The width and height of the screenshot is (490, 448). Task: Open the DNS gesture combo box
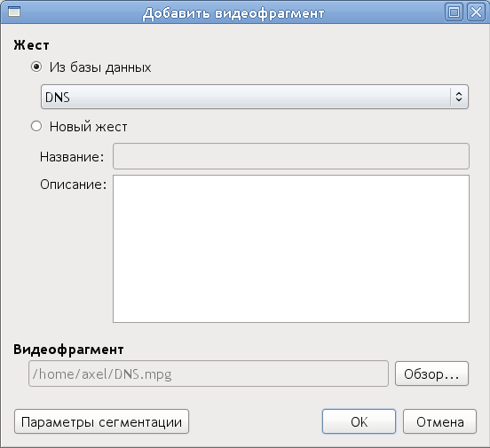[x=255, y=97]
